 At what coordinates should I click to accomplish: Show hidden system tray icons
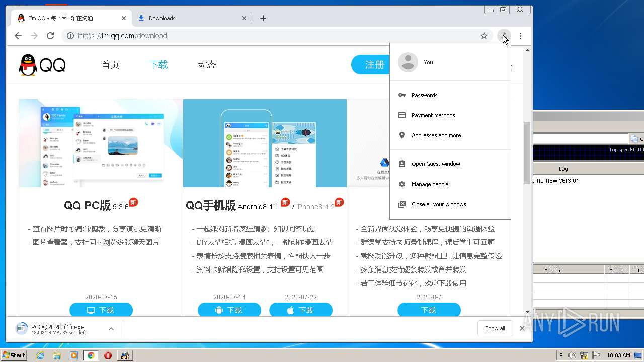click(561, 355)
